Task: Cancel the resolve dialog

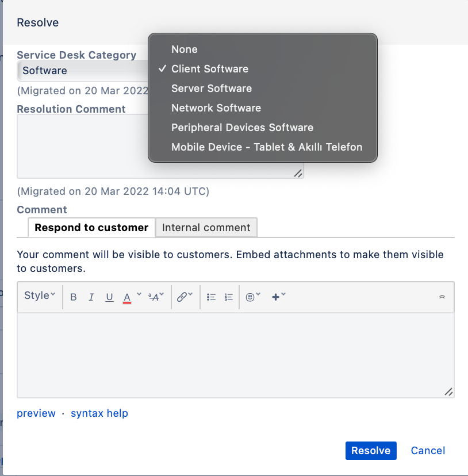Action: (x=428, y=451)
